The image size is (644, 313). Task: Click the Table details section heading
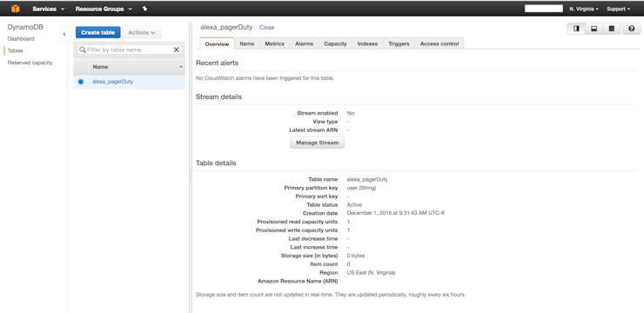coord(216,163)
